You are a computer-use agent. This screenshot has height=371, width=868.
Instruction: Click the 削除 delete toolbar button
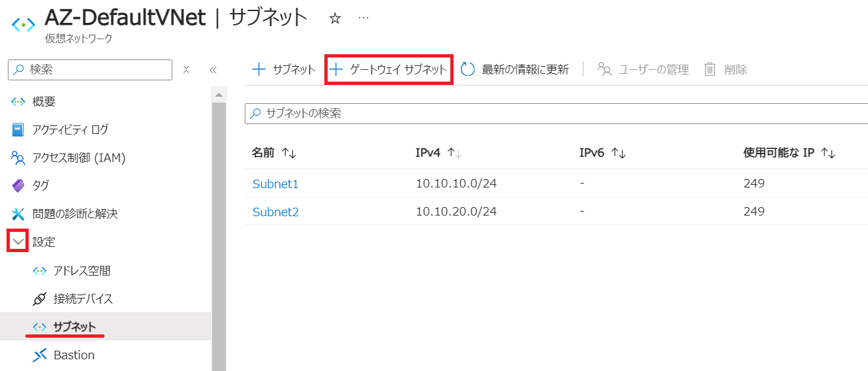coord(726,69)
